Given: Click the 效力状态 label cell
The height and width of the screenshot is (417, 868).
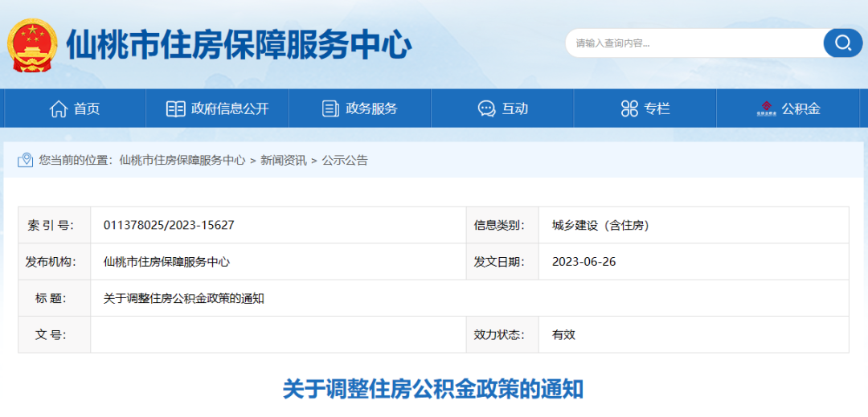Looking at the screenshot, I should [x=502, y=334].
